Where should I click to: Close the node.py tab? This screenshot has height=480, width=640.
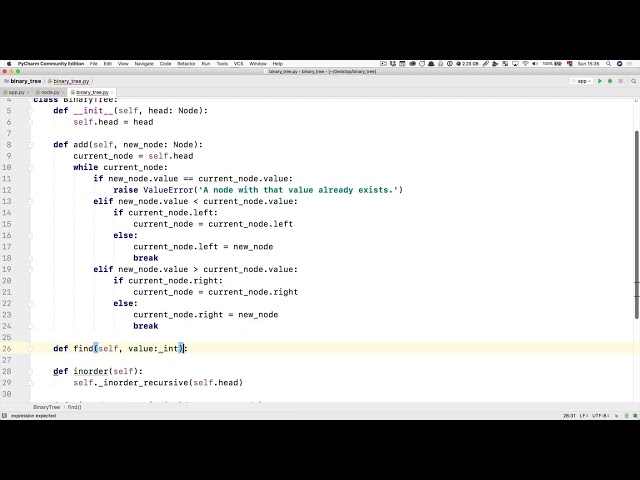pyautogui.click(x=63, y=93)
